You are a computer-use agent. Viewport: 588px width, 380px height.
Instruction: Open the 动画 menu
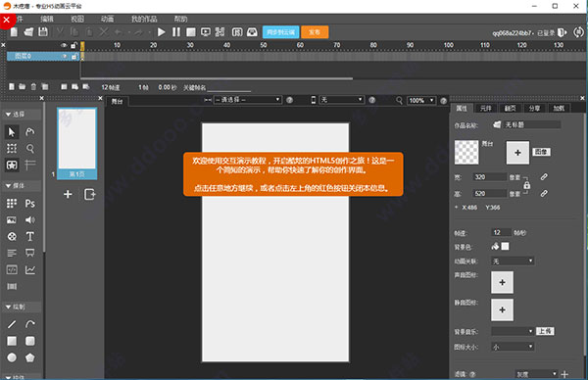click(107, 19)
